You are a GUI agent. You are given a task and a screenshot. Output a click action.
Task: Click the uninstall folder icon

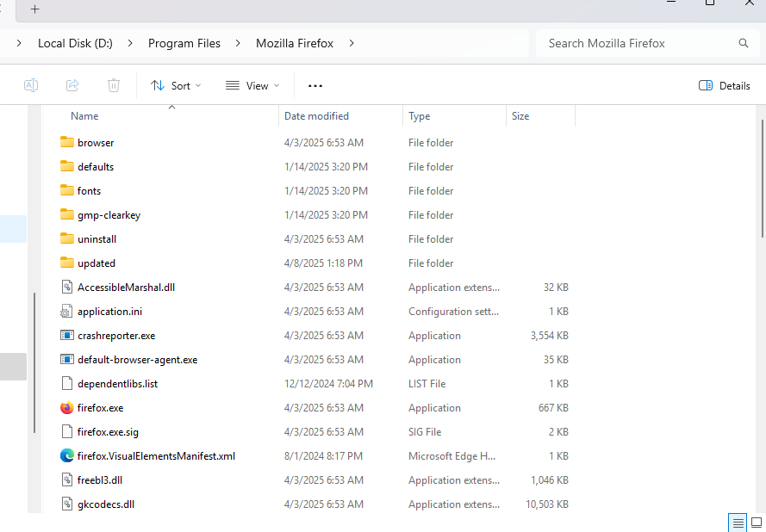[x=67, y=238]
